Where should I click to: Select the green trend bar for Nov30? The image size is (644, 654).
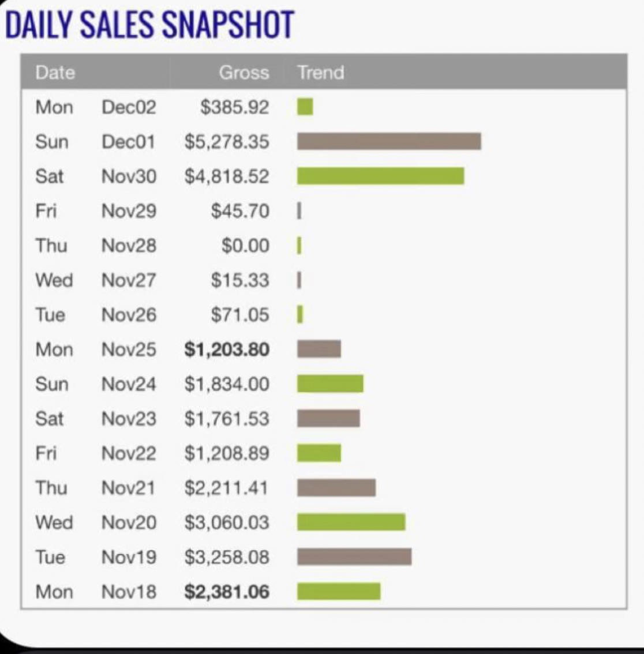click(x=380, y=176)
